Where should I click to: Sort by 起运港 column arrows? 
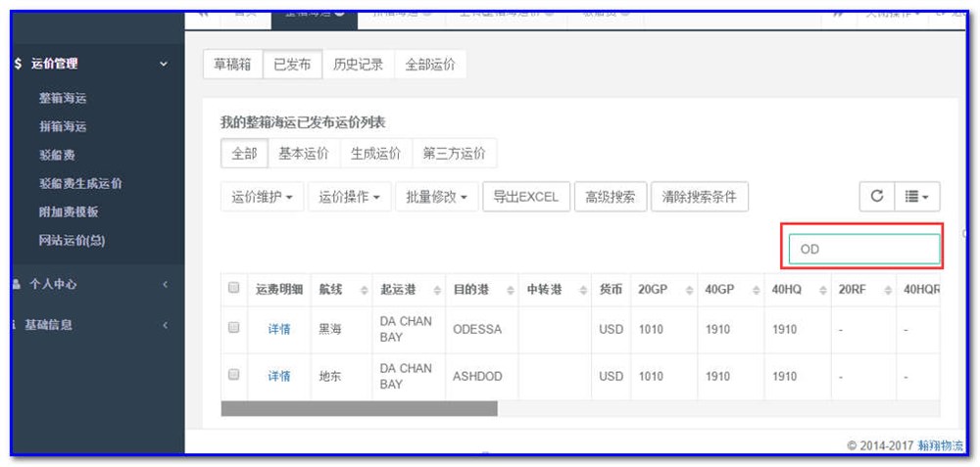point(437,291)
